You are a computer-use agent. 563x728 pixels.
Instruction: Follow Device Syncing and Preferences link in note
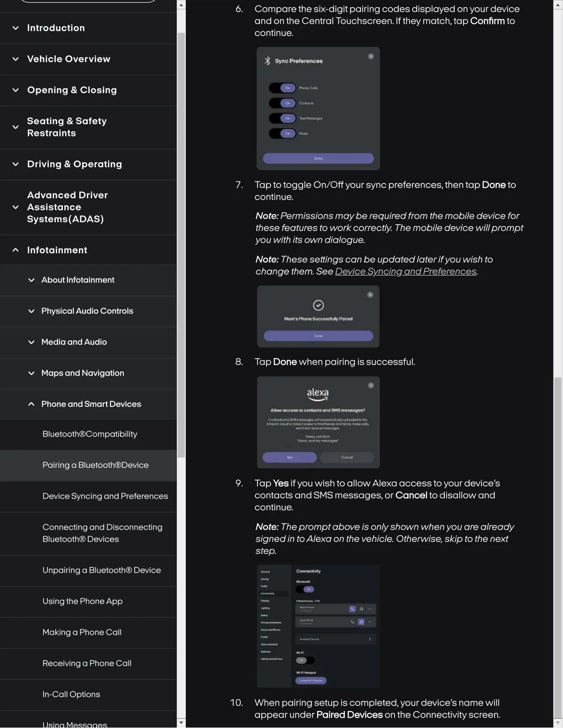pos(405,271)
